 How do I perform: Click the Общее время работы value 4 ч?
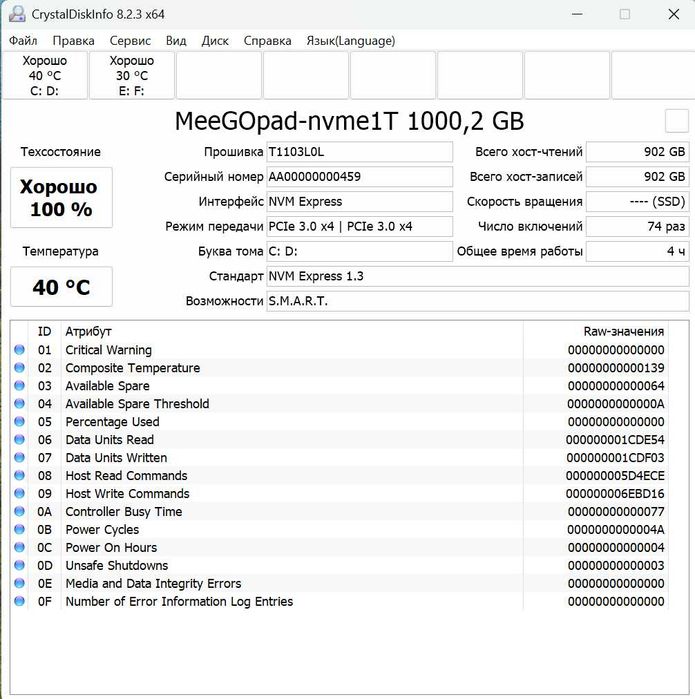coord(637,252)
